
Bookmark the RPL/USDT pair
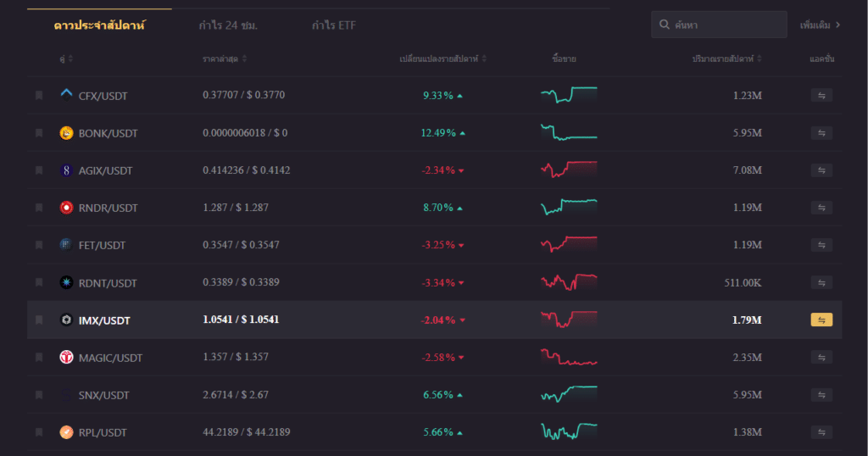tap(39, 432)
